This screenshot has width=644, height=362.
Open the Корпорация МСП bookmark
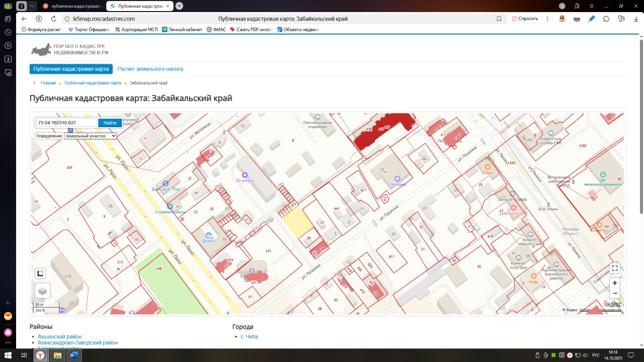coord(136,30)
